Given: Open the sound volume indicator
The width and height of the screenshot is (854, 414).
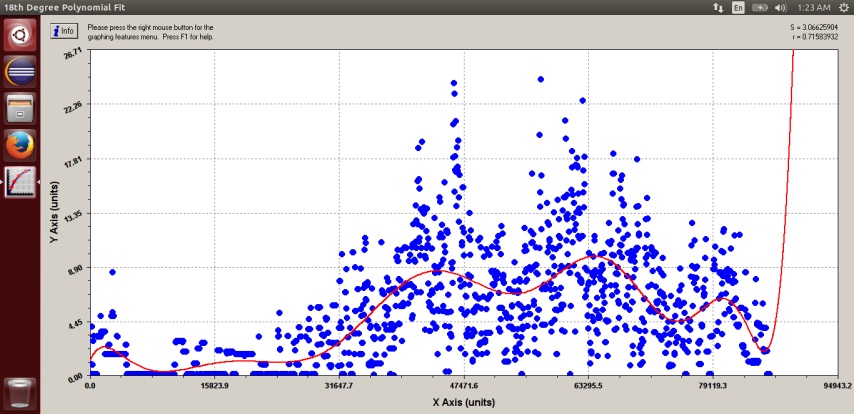Looking at the screenshot, I should pos(782,7).
